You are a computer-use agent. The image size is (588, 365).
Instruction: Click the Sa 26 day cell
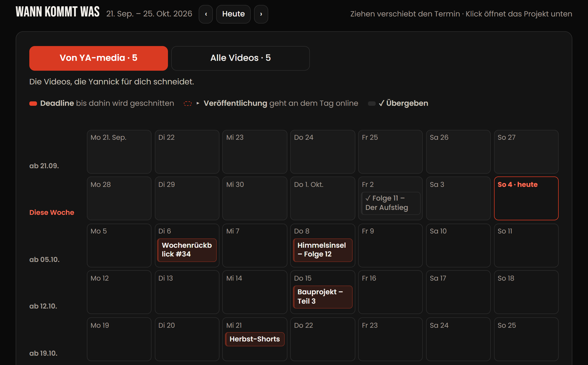point(458,152)
